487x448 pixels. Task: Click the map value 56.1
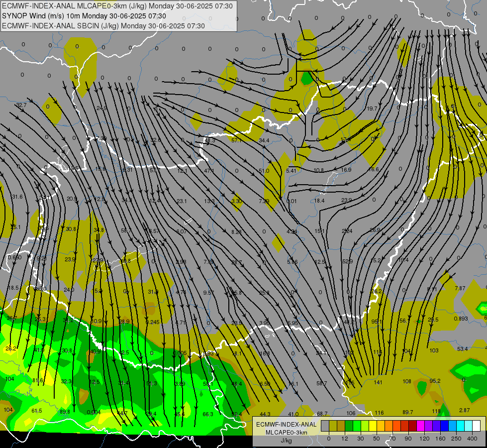click(x=404, y=321)
